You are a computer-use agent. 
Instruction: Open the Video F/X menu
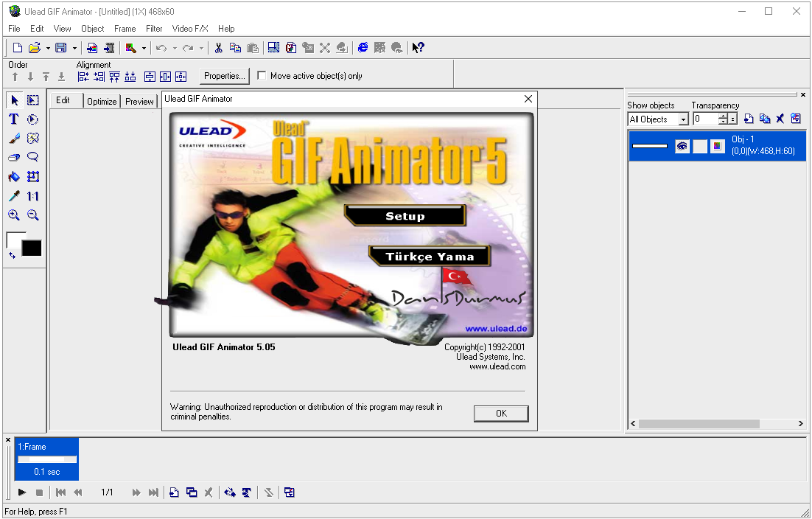coord(190,29)
